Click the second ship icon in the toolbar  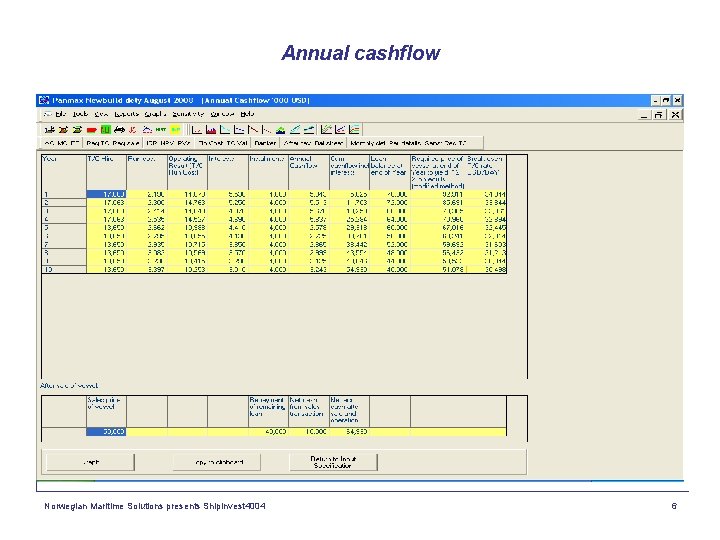tap(63, 130)
